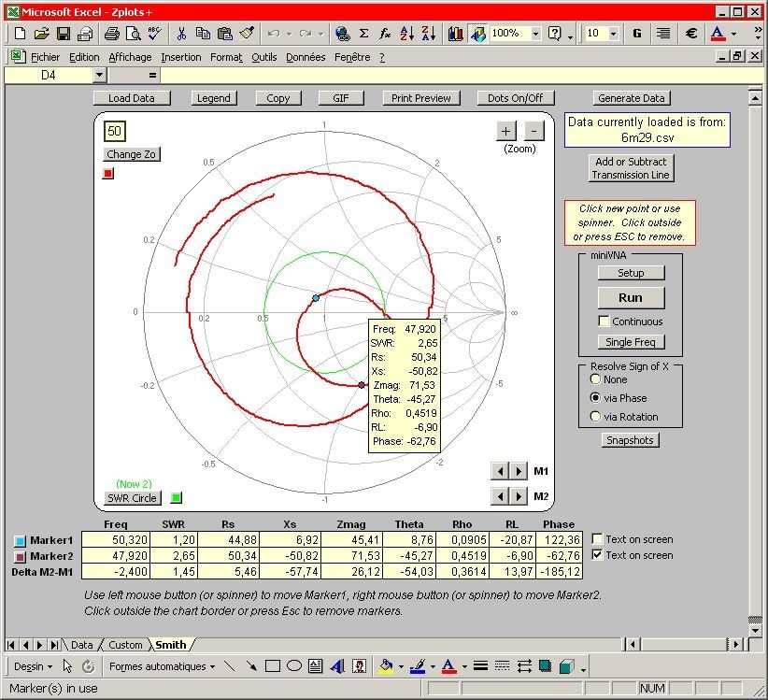Save the workbook with the floppy icon

[64, 34]
